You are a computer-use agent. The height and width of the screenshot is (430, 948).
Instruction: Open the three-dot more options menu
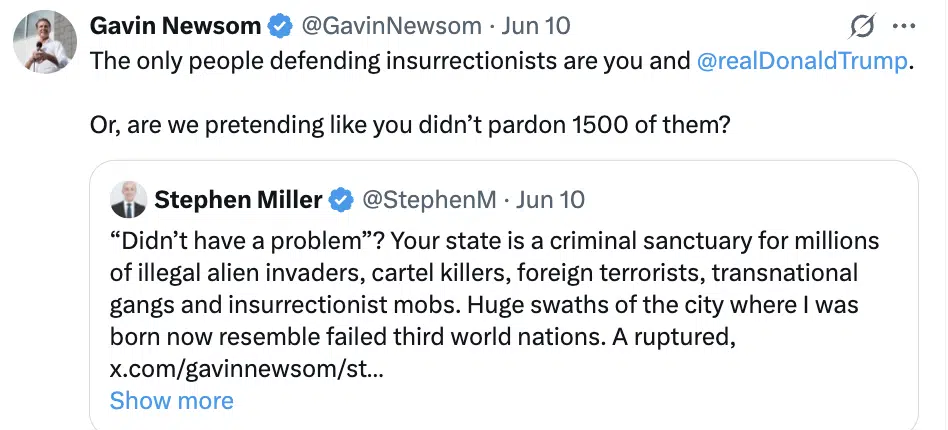[904, 27]
